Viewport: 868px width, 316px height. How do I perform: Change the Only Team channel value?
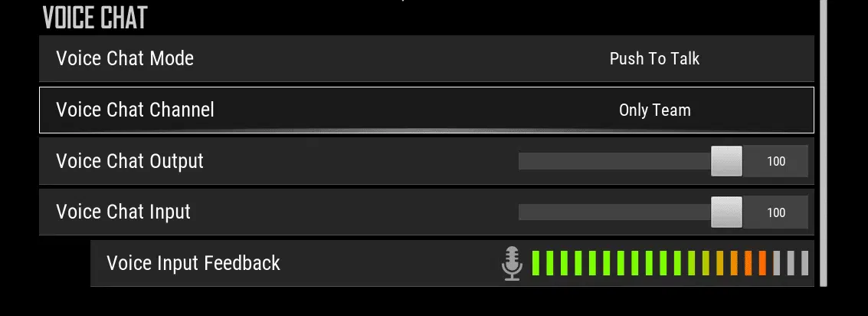654,110
